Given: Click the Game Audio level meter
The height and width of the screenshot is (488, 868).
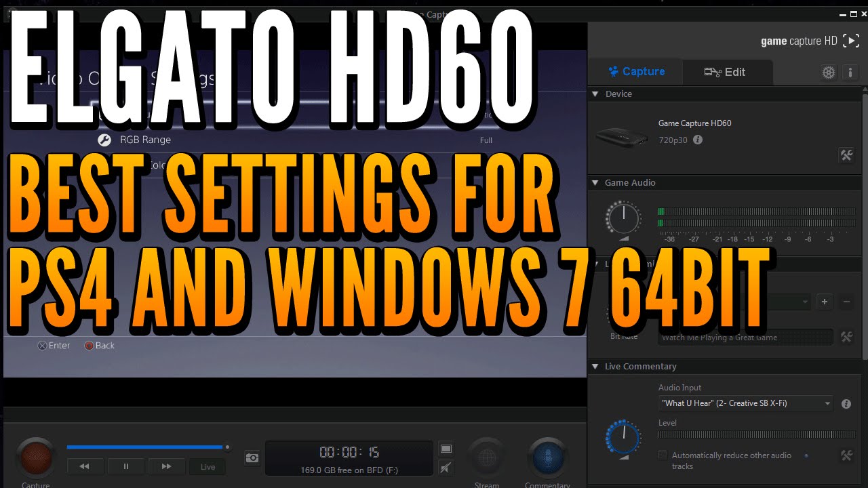Looking at the screenshot, I should click(756, 217).
